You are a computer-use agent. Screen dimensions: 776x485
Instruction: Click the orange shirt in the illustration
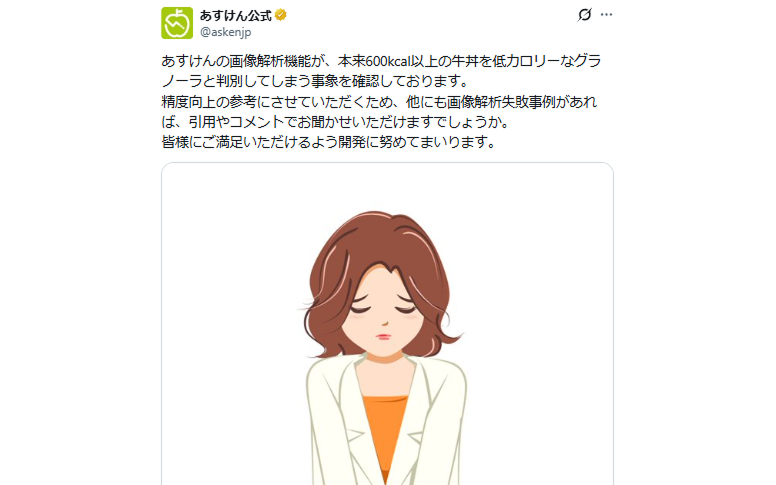pos(385,431)
